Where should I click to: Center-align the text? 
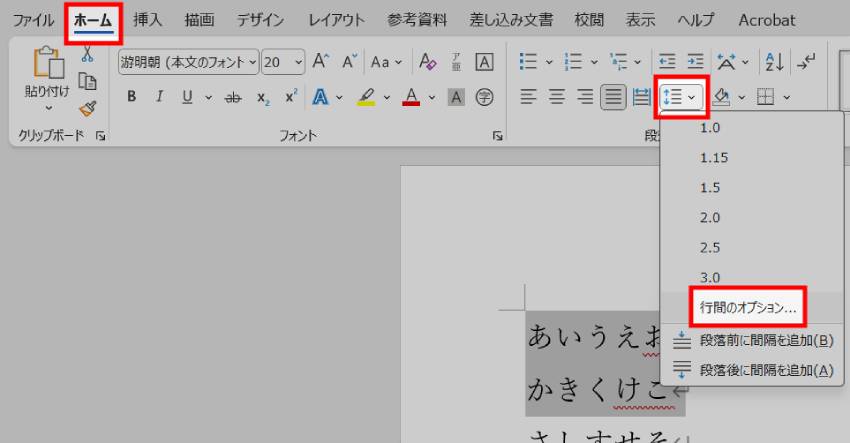tap(556, 97)
